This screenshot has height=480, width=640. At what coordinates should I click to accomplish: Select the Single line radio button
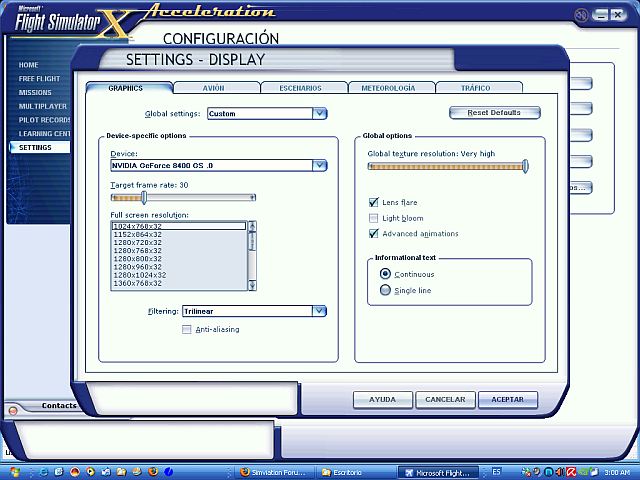[x=385, y=290]
